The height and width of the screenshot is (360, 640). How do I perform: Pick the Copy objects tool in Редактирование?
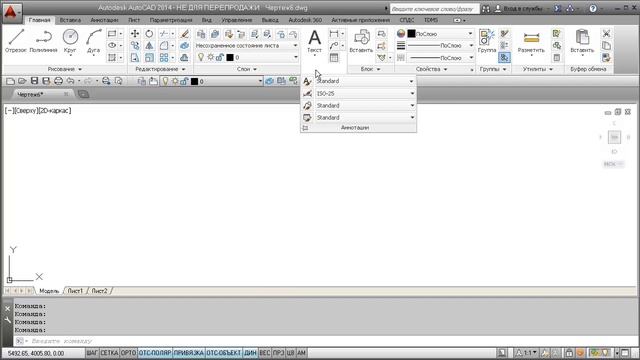[135, 46]
